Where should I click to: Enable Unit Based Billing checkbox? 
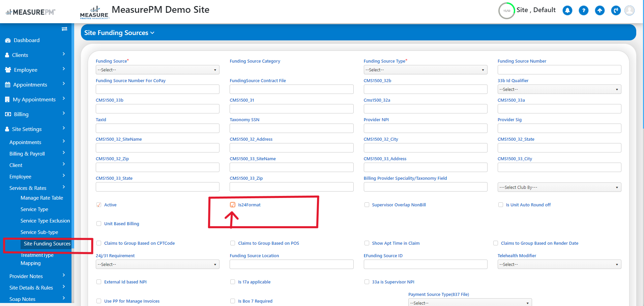(x=99, y=224)
